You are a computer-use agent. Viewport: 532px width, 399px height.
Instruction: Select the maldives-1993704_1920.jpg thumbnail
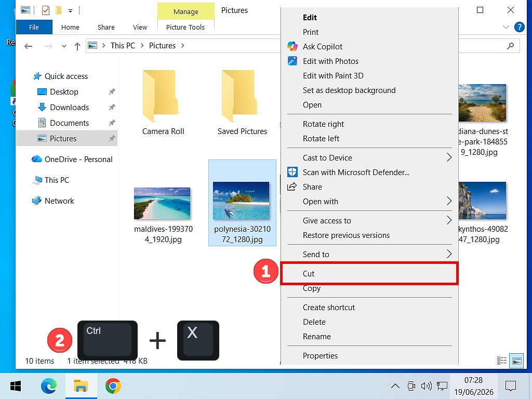(x=162, y=203)
